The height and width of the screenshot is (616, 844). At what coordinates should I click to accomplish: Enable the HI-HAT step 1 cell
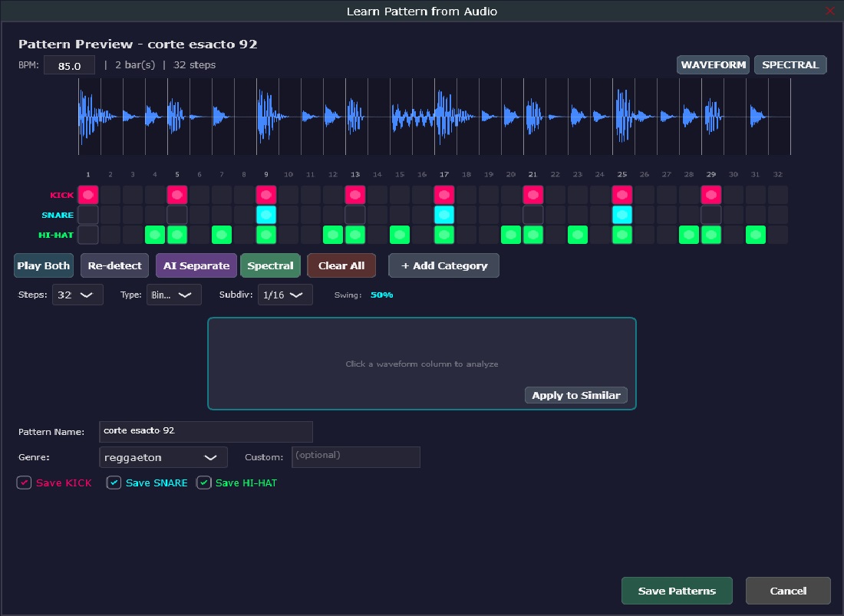[88, 235]
